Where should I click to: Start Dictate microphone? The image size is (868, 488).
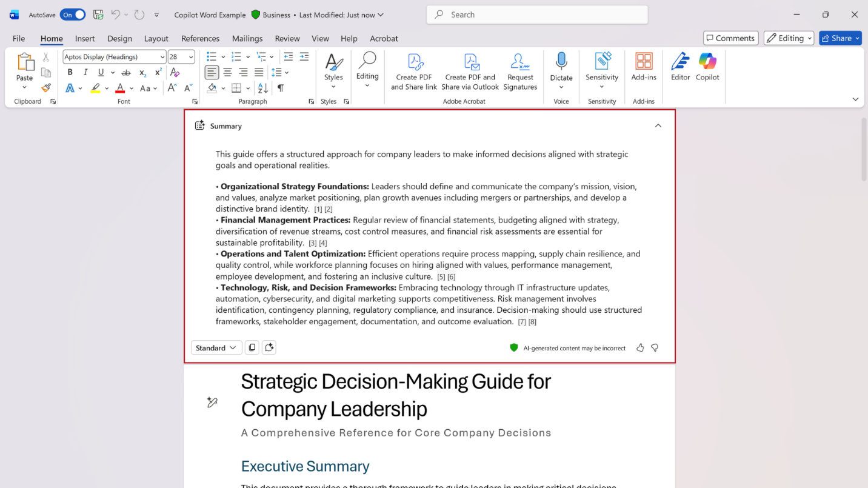[561, 67]
